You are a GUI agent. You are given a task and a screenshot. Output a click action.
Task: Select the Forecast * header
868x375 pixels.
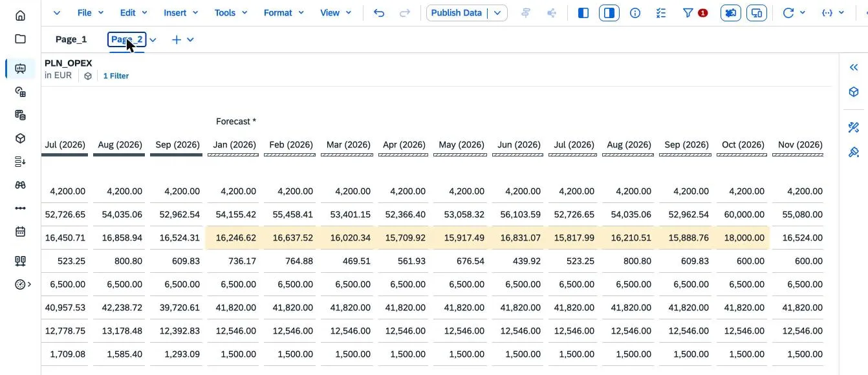(x=236, y=122)
